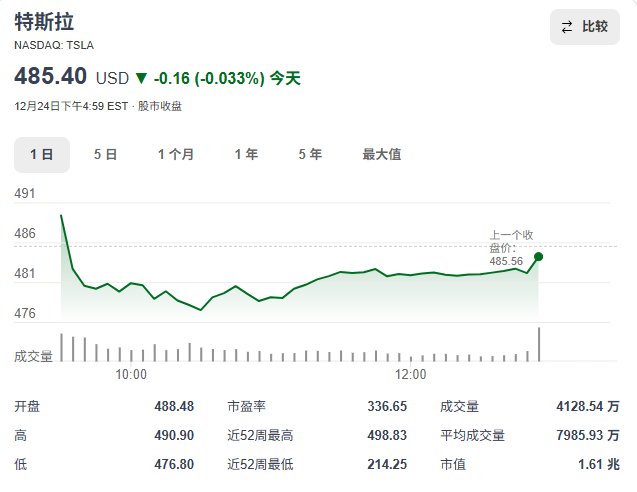Viewport: 637px width, 492px height.
Task: Open the 最大值 range tab
Action: [381, 154]
